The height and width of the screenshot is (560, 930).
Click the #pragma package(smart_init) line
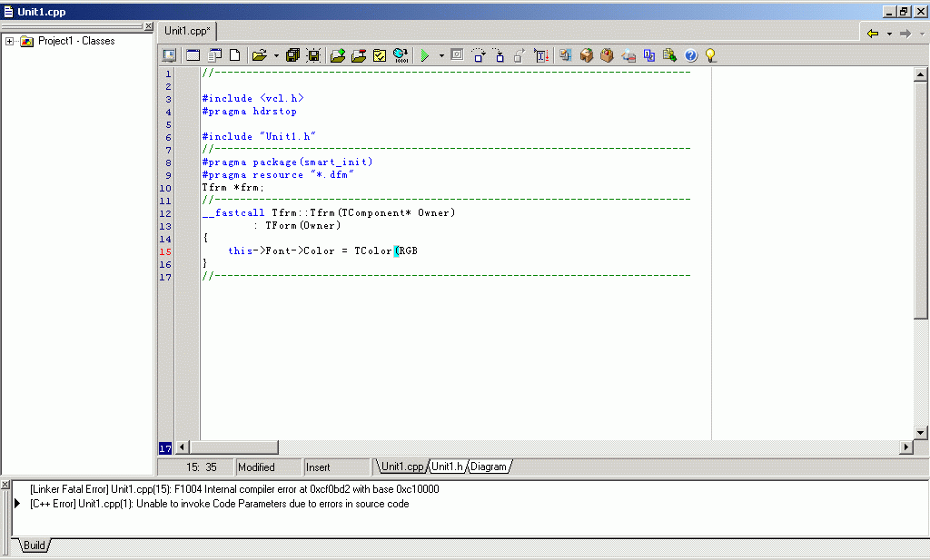coord(287,162)
